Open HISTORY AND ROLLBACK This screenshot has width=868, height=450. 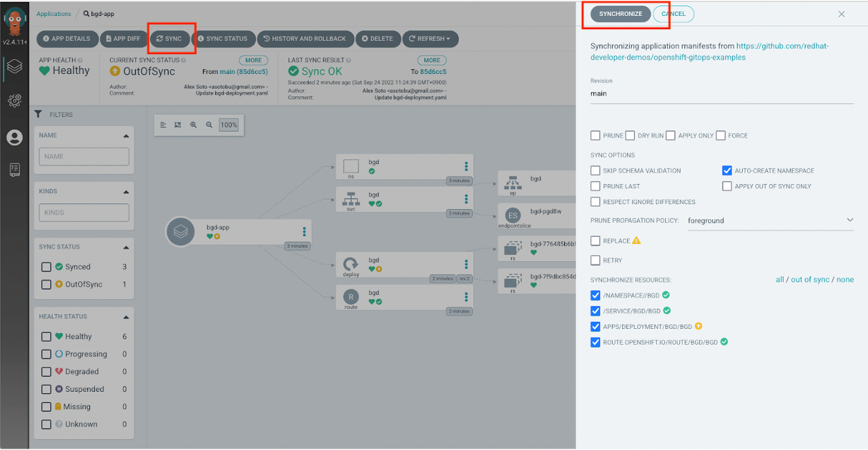tap(305, 39)
